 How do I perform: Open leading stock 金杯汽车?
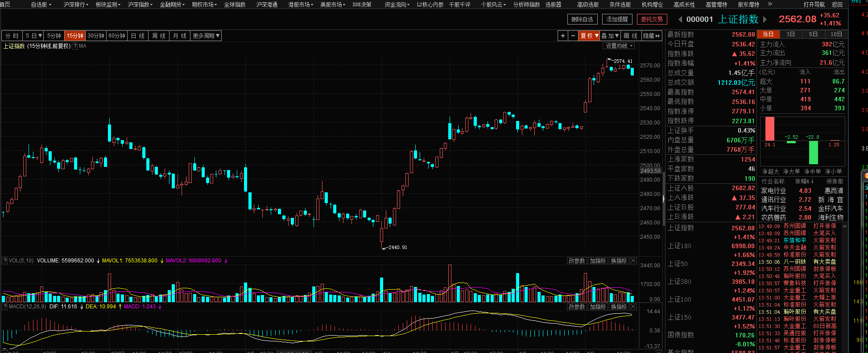pos(831,208)
